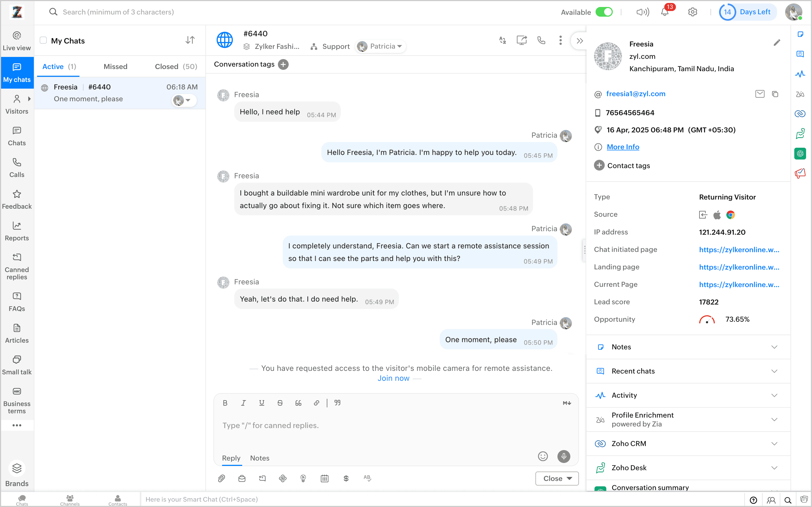Viewport: 812px width, 507px height.
Task: Expand the Activity section
Action: click(x=688, y=395)
